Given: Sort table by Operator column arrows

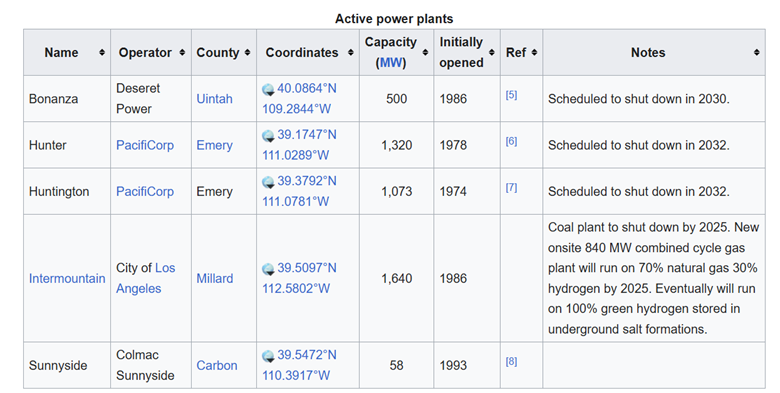Looking at the screenshot, I should tap(182, 52).
